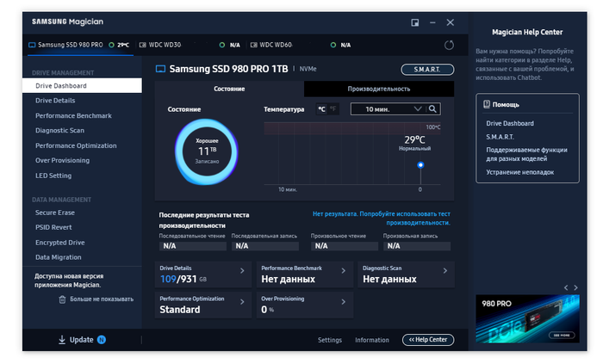603x364 pixels.
Task: Open Drive Dashboard in sidebar
Action: pos(82,86)
